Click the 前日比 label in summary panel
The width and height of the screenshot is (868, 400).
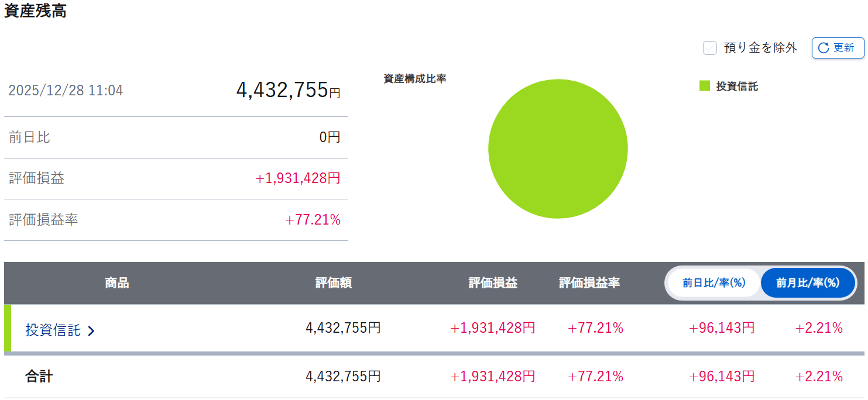coord(29,137)
